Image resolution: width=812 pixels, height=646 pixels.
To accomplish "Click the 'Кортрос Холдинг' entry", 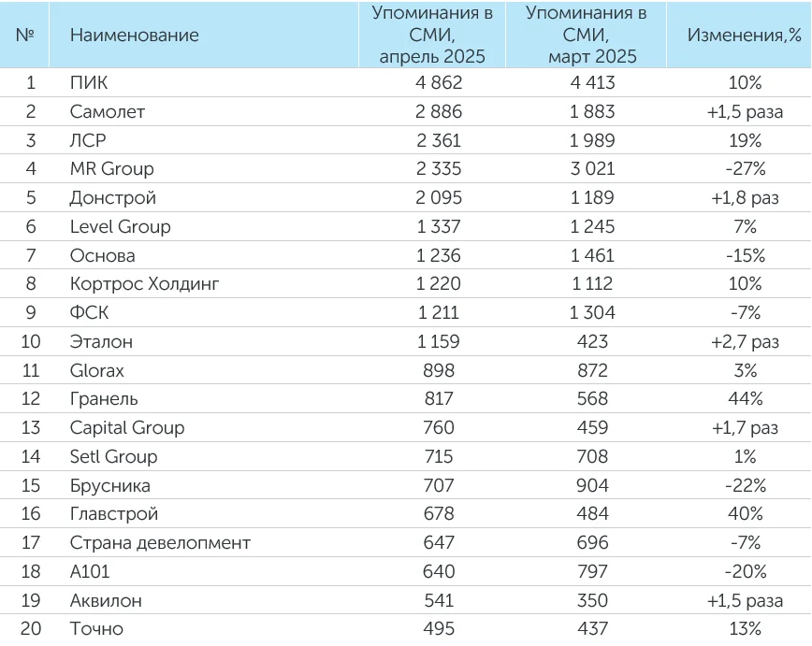I will click(144, 284).
